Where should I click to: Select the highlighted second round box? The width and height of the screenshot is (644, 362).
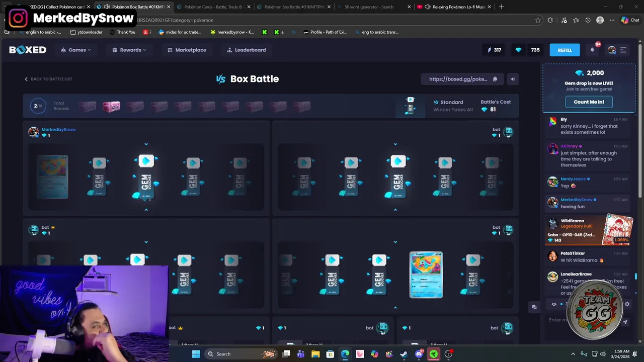tap(111, 107)
